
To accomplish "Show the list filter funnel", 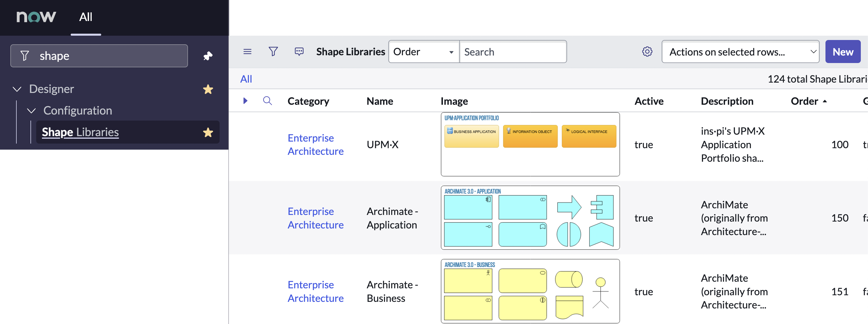I will click(273, 52).
